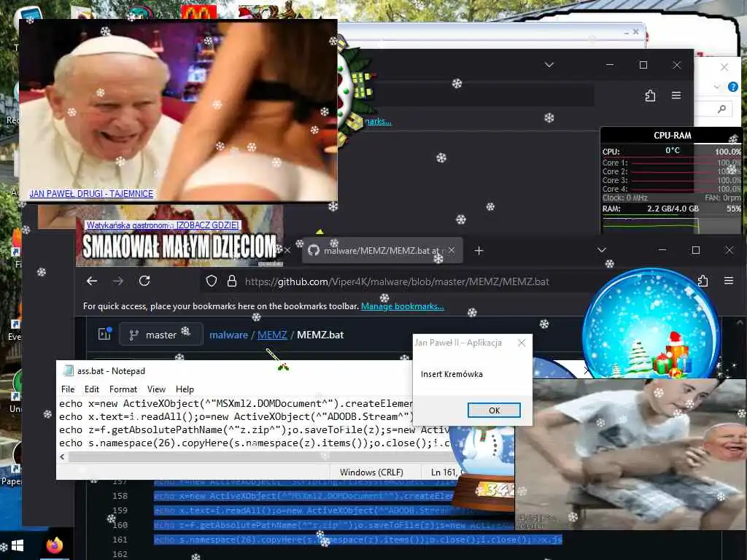747x560 pixels.
Task: Open Notepad Help menu
Action: 185,389
